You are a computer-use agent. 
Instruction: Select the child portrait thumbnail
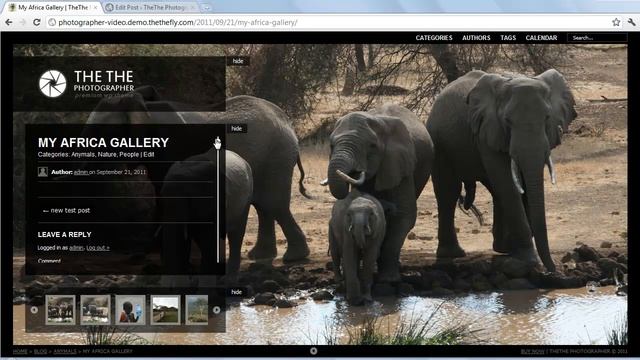(130, 310)
